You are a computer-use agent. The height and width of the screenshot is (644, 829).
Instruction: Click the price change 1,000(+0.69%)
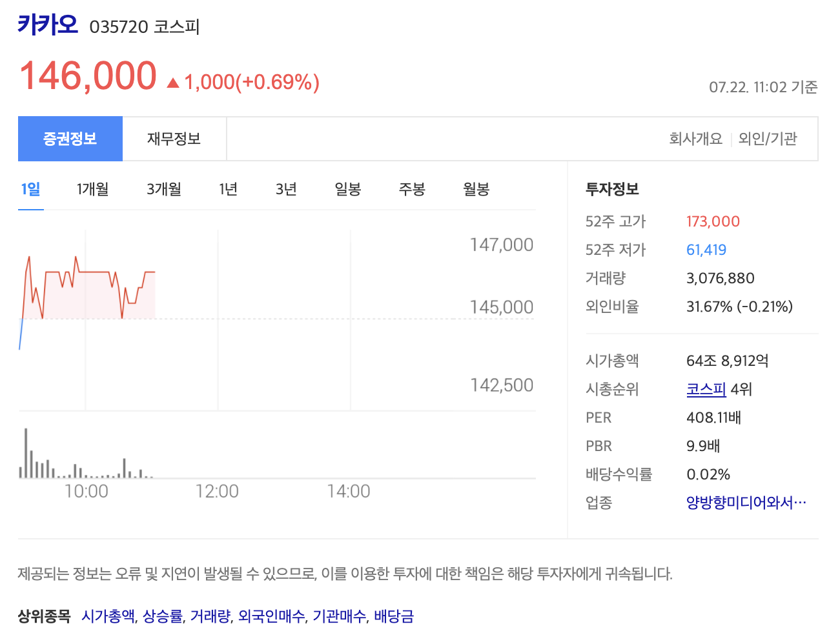click(x=252, y=82)
